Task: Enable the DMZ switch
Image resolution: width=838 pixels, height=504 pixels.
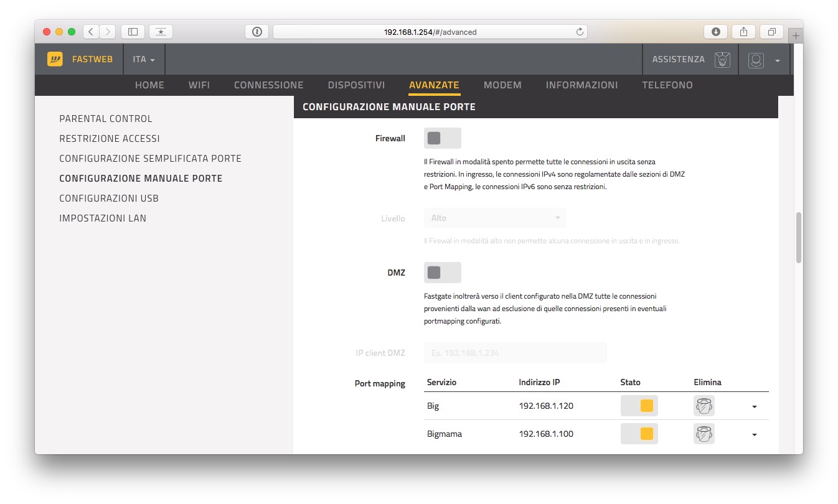Action: [443, 273]
